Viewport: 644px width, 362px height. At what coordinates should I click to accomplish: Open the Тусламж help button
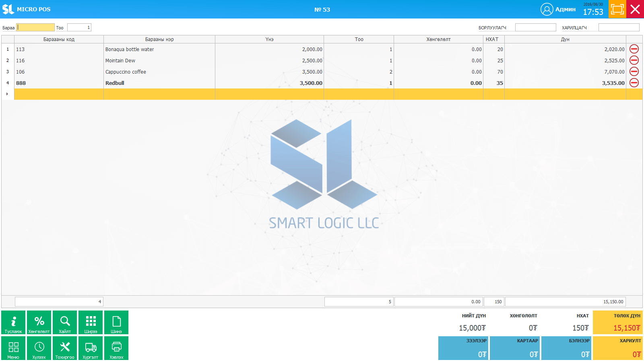[x=13, y=322]
